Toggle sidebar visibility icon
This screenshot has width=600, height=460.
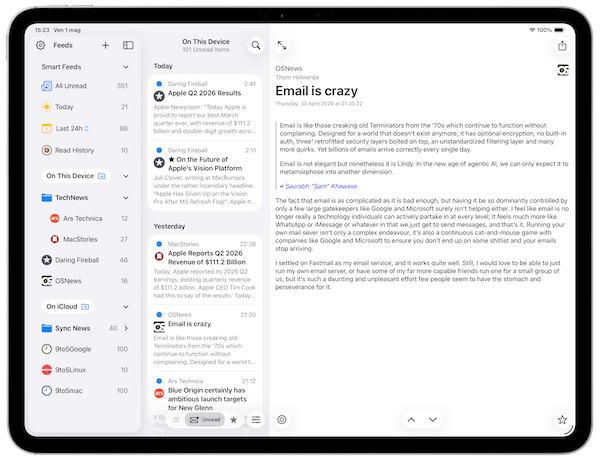coord(128,45)
